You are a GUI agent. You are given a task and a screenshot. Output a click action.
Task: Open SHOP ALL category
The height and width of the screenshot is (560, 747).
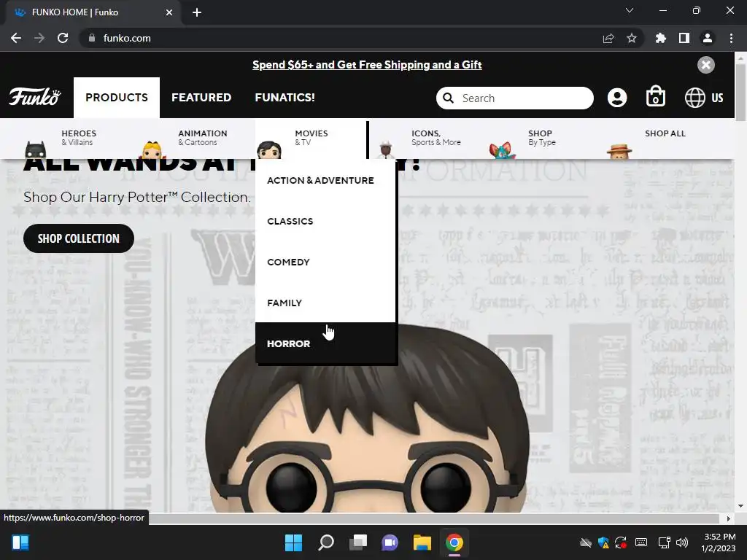tap(665, 134)
